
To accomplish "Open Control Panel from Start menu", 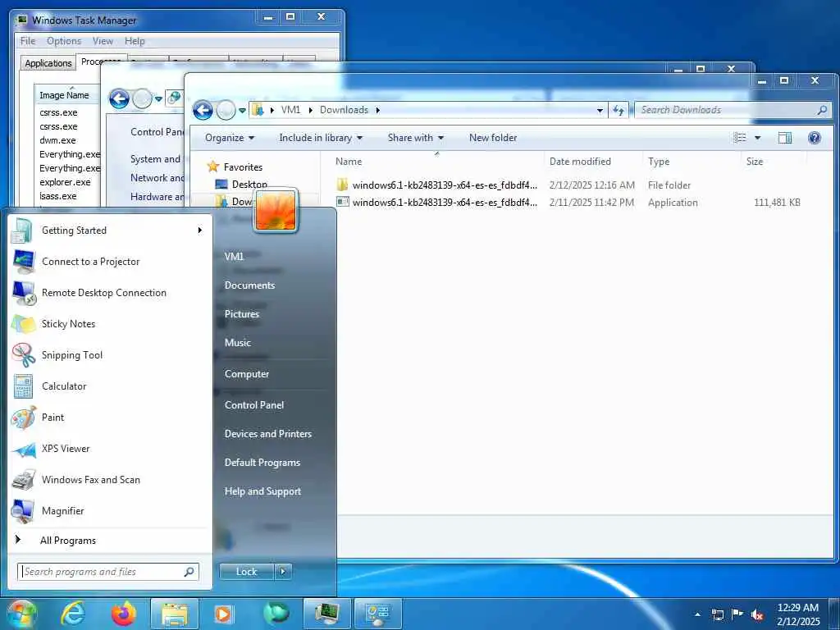I will [254, 405].
